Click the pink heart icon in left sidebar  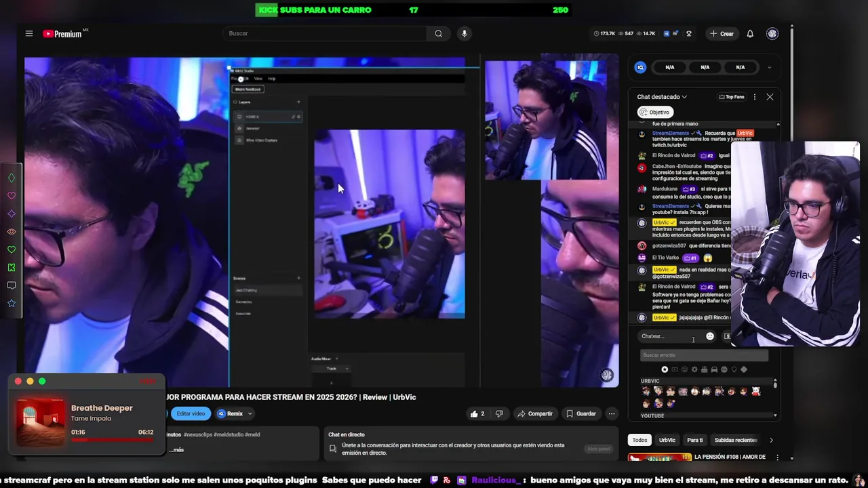coord(12,196)
